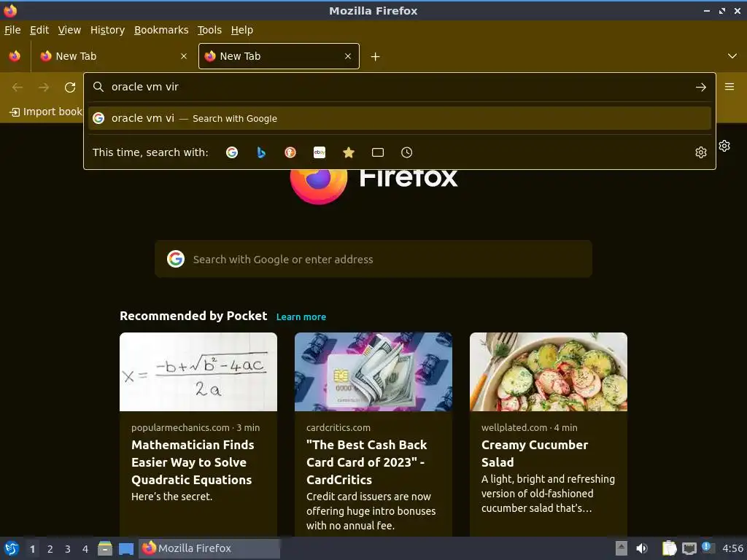Open the File menu
Image resolution: width=747 pixels, height=560 pixels.
[12, 30]
